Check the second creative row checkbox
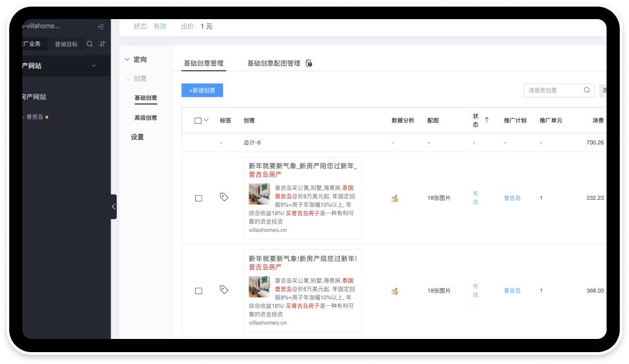This screenshot has height=364, width=629. pyautogui.click(x=198, y=291)
